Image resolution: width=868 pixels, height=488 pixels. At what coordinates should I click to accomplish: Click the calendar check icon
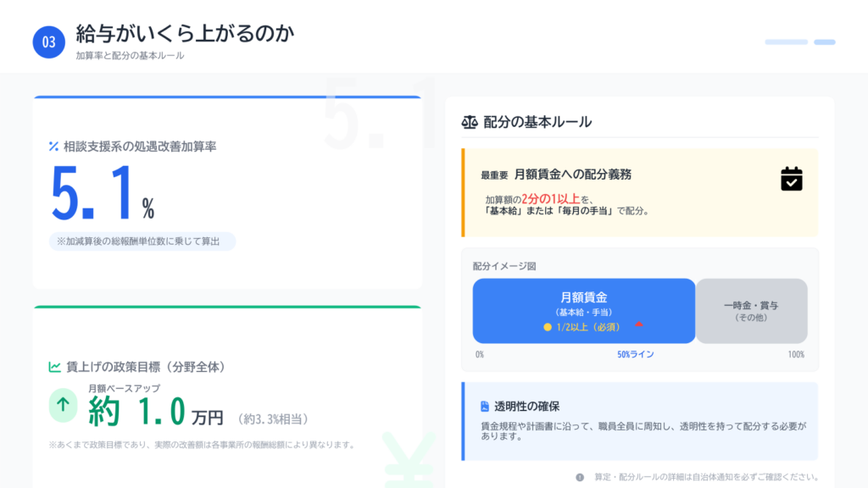pyautogui.click(x=791, y=179)
